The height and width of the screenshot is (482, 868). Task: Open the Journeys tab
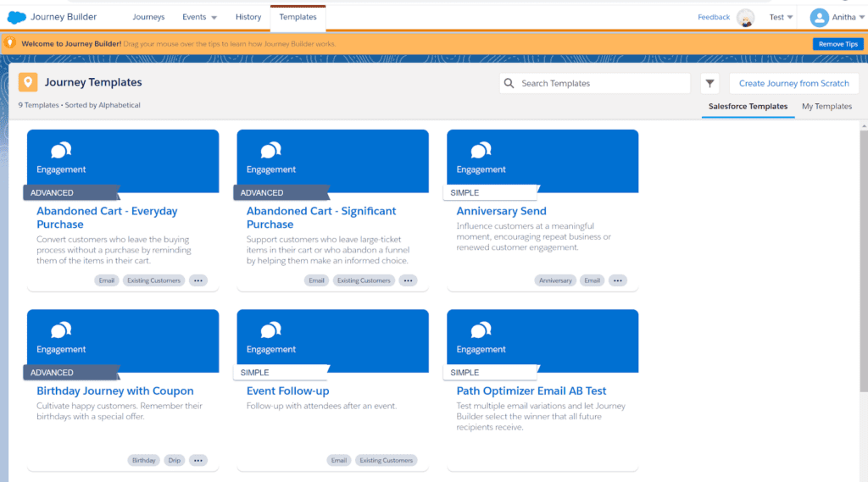coord(148,17)
